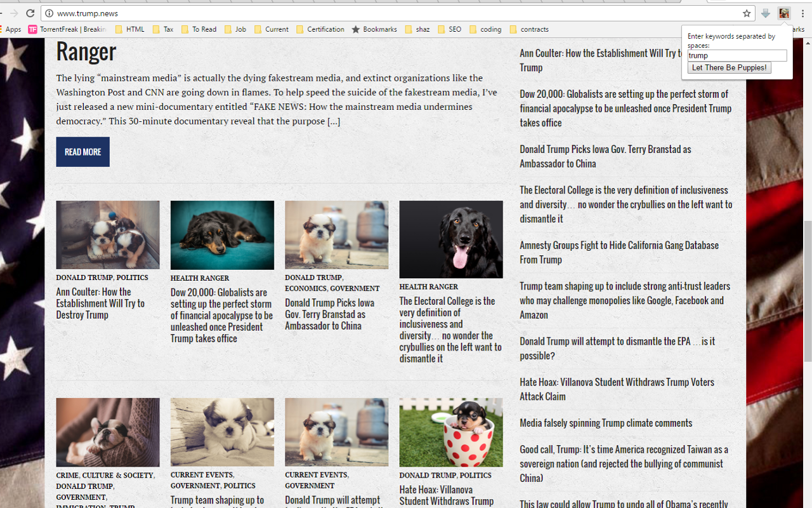Open the Bookmarks item with star icon

pyautogui.click(x=374, y=29)
